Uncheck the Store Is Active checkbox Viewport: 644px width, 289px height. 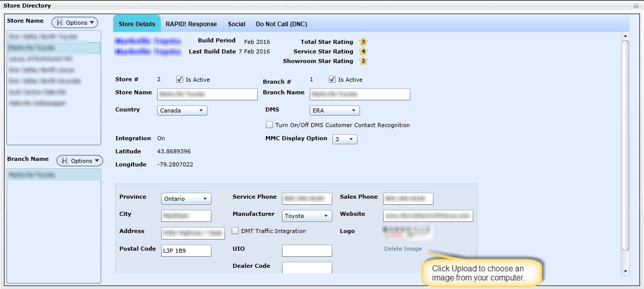pyautogui.click(x=180, y=80)
